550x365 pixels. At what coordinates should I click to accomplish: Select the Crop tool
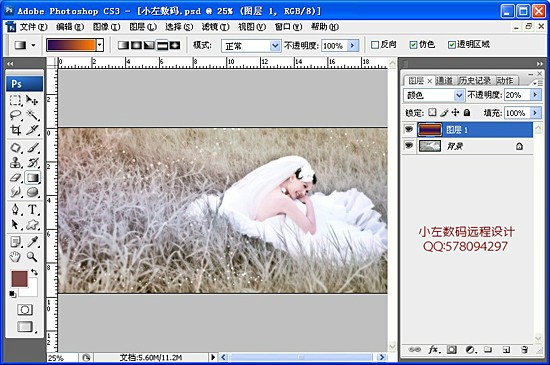pos(15,130)
